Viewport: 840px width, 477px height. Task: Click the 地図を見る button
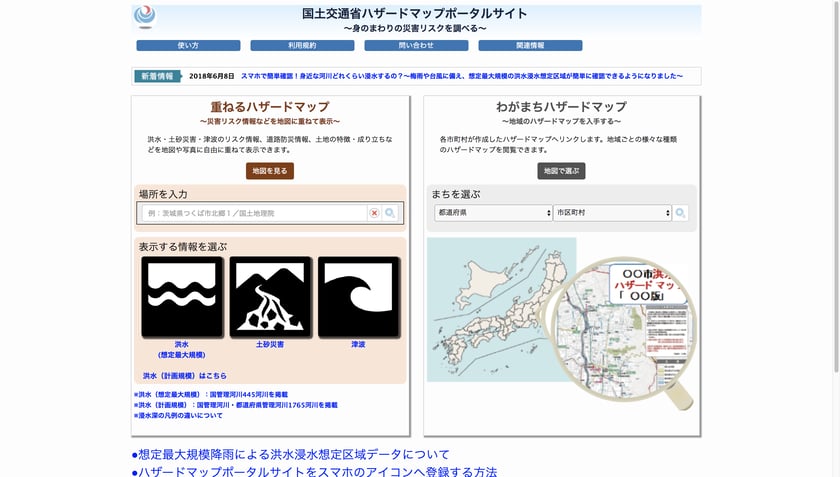pyautogui.click(x=270, y=171)
